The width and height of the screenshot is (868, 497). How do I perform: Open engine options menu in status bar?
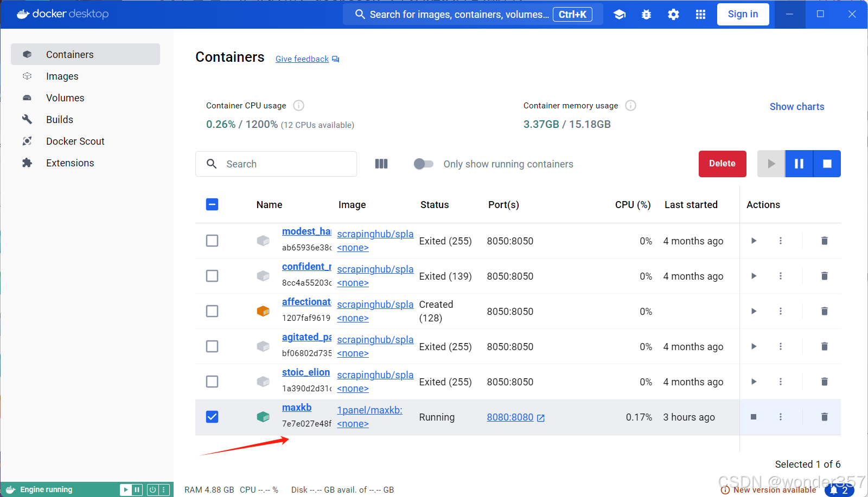(163, 489)
